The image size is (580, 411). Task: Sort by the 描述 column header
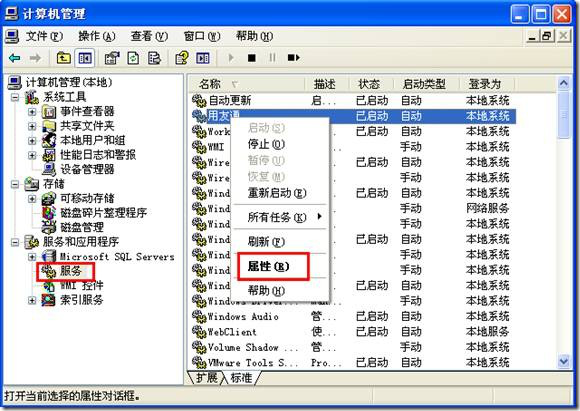click(x=327, y=84)
